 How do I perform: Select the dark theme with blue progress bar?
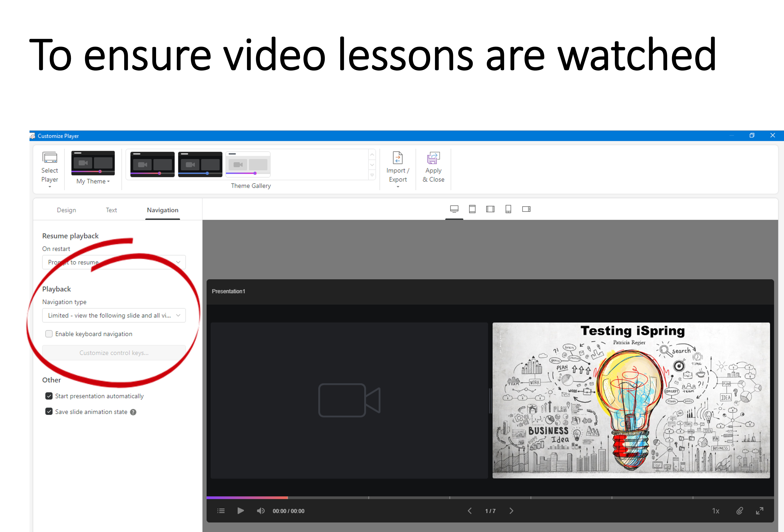click(x=200, y=164)
